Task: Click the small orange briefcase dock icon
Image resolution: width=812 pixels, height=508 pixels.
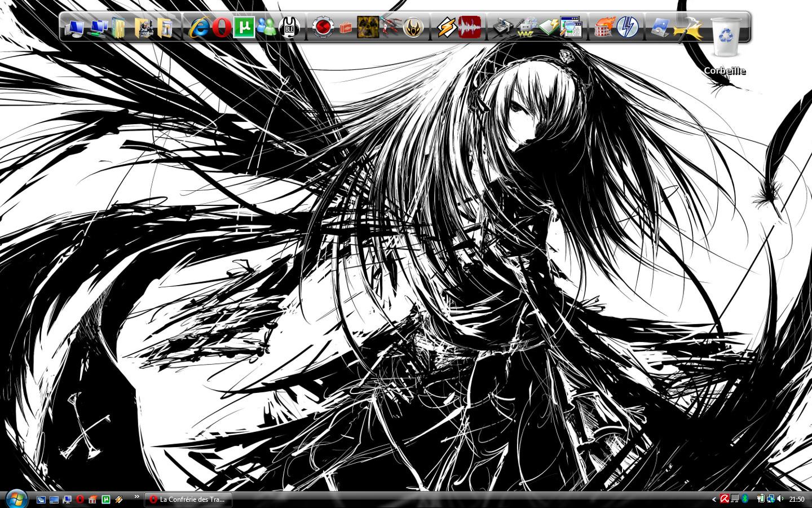Action: point(346,27)
